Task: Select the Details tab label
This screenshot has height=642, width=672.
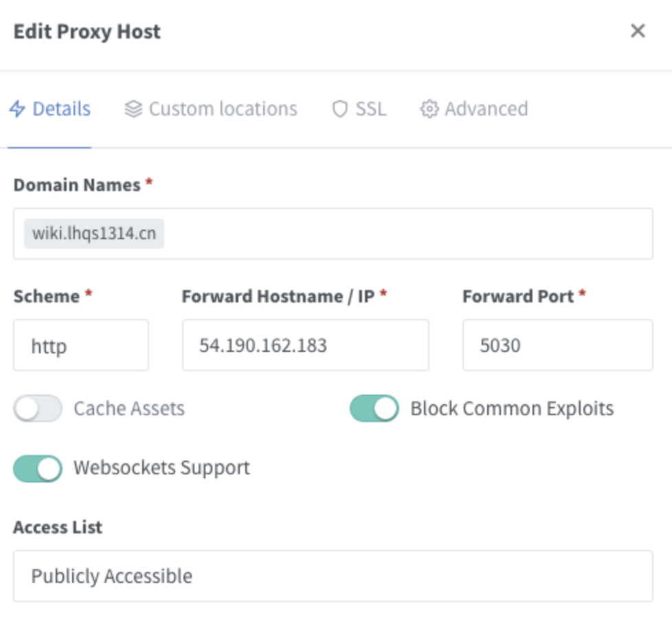Action: 61,109
